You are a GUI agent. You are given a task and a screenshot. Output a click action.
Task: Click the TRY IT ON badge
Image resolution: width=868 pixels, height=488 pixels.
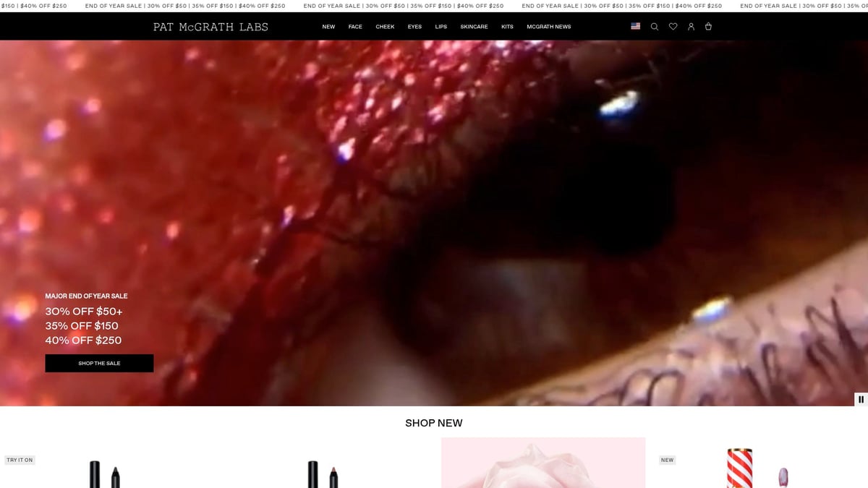click(x=20, y=460)
